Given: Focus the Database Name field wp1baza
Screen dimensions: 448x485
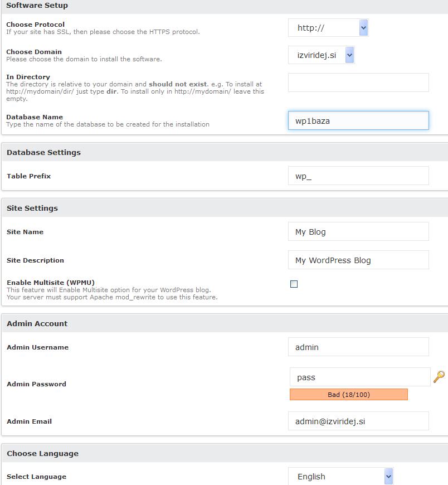Looking at the screenshot, I should point(358,120).
